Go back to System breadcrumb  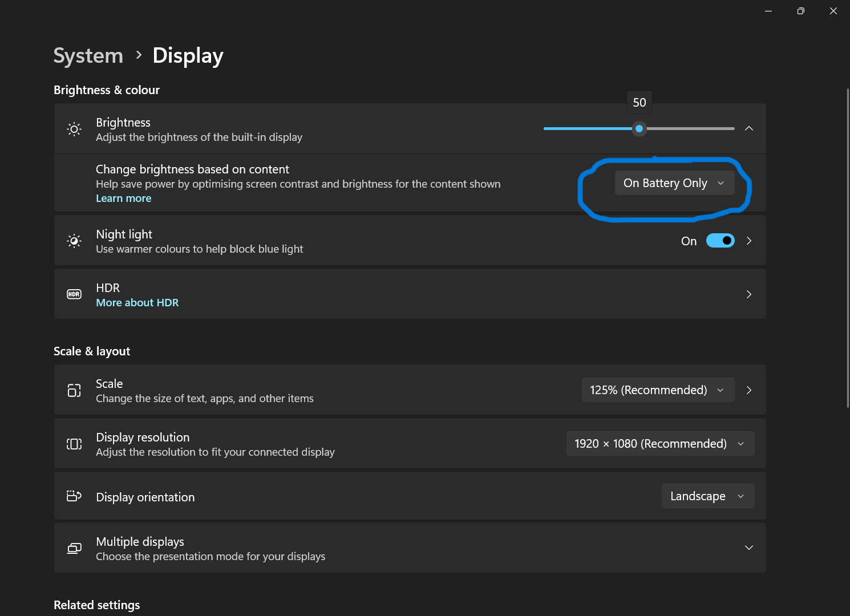pos(88,56)
